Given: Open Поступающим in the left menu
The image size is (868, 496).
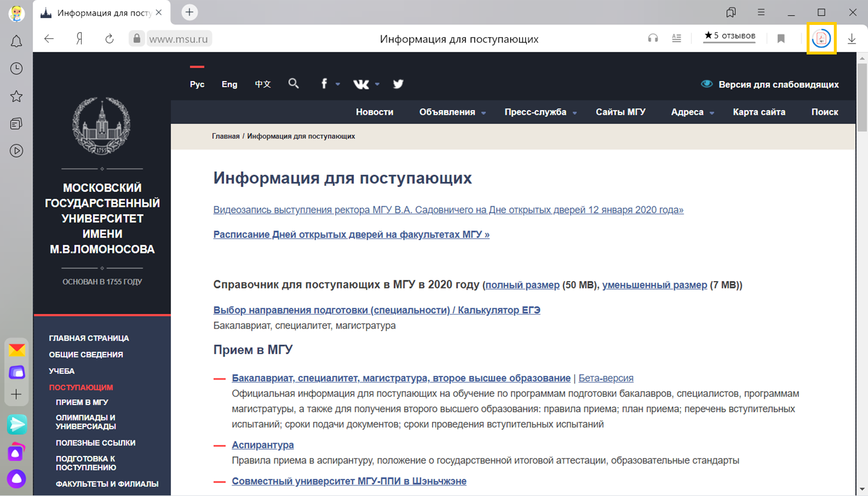Looking at the screenshot, I should click(x=81, y=387).
